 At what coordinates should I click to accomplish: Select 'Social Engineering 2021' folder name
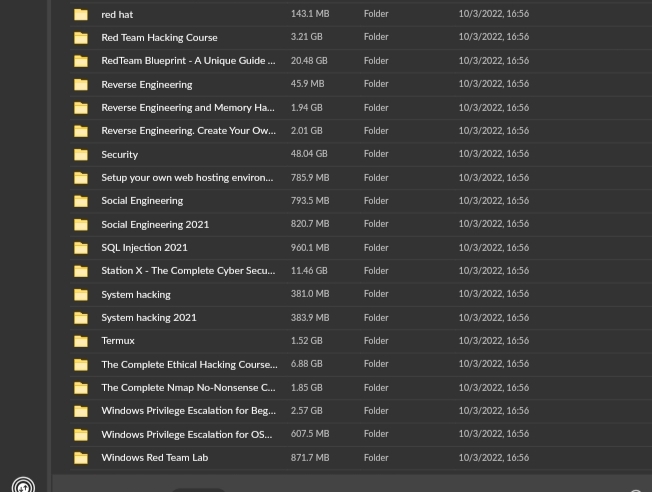[x=155, y=225]
